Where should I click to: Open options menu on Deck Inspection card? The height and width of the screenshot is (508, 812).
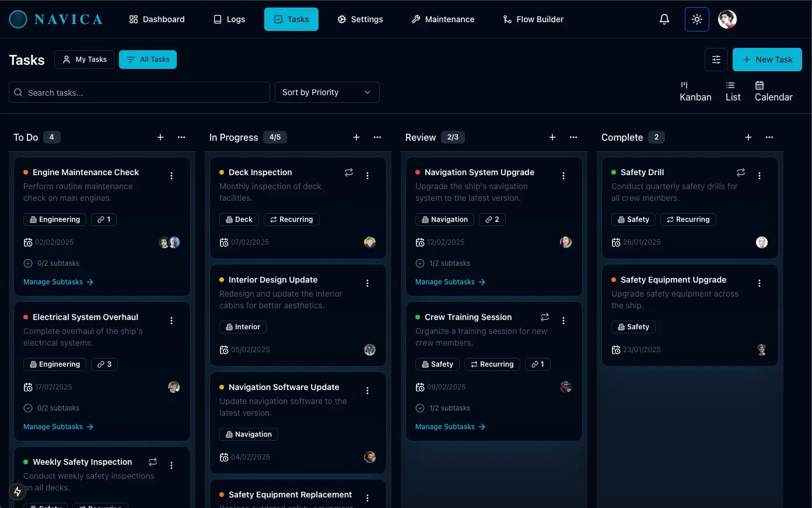[367, 175]
